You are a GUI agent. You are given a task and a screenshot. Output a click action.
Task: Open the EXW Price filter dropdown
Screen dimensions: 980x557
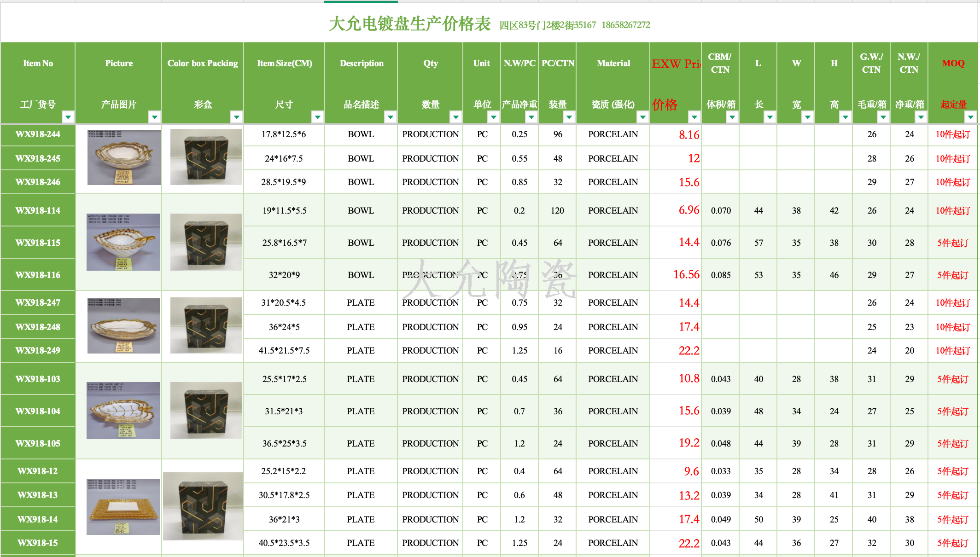click(694, 117)
